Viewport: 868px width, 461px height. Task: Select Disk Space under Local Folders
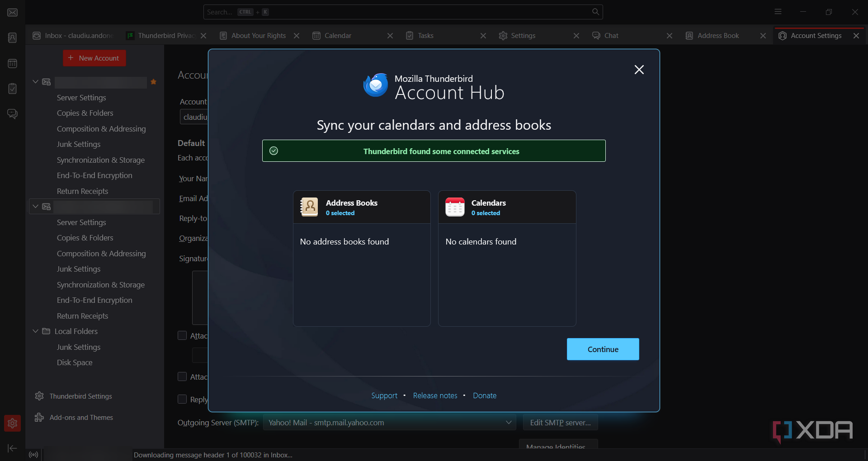point(75,362)
